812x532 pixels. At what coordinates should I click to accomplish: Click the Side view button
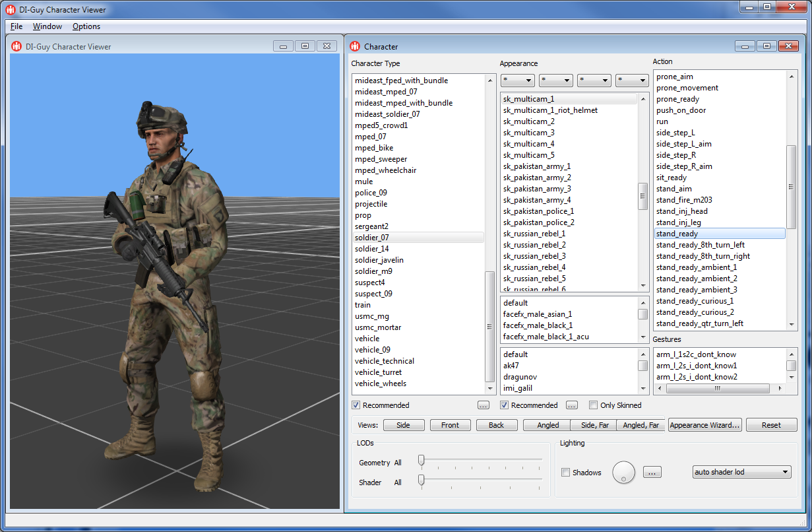404,425
